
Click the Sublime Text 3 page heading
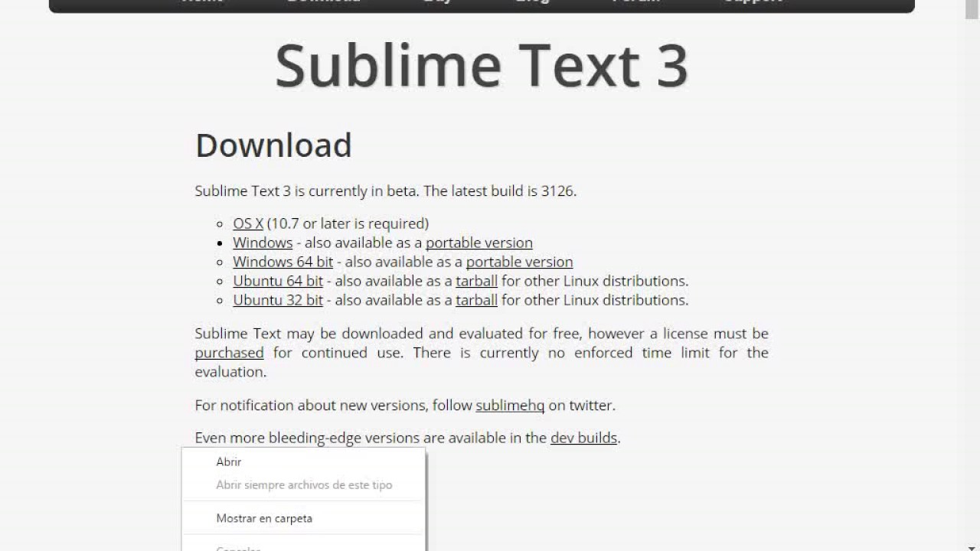point(482,66)
